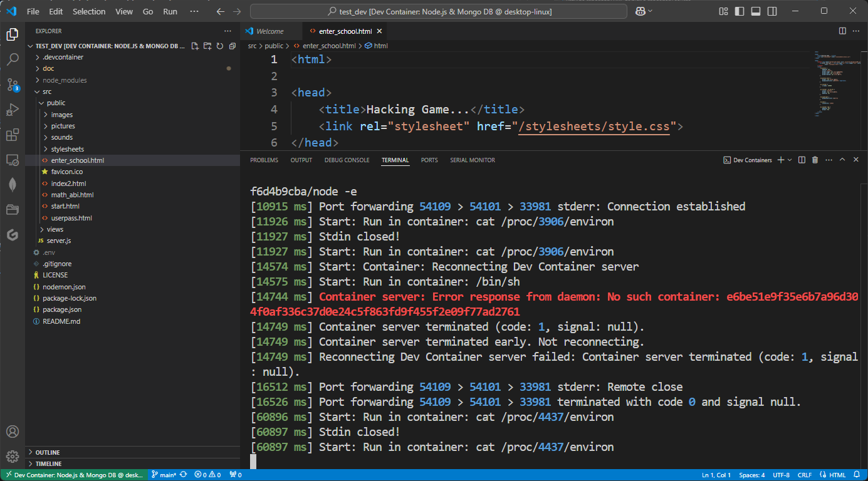The height and width of the screenshot is (481, 868).
Task: Open Source Control view with badge
Action: (x=13, y=85)
